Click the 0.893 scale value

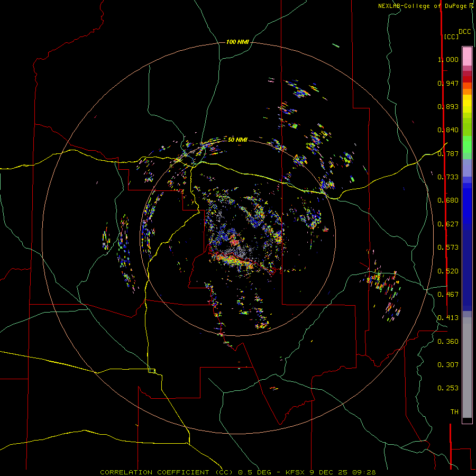(448, 106)
